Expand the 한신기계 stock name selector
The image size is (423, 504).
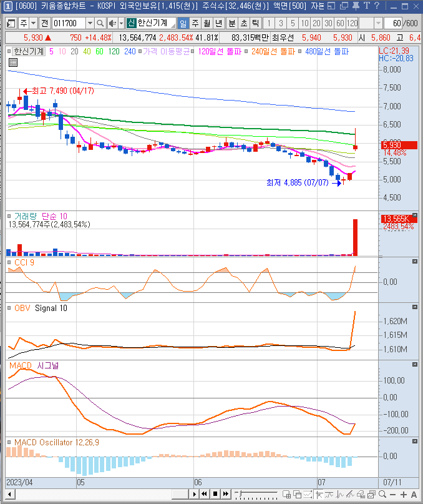(x=173, y=26)
